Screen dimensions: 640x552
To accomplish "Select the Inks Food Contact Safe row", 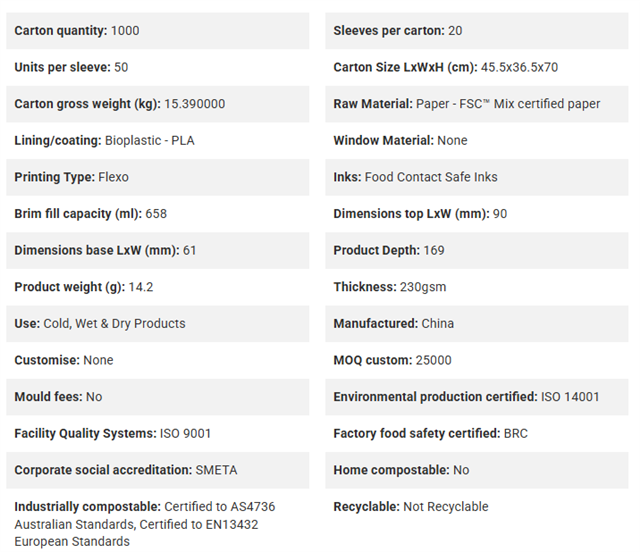I will 477,177.
